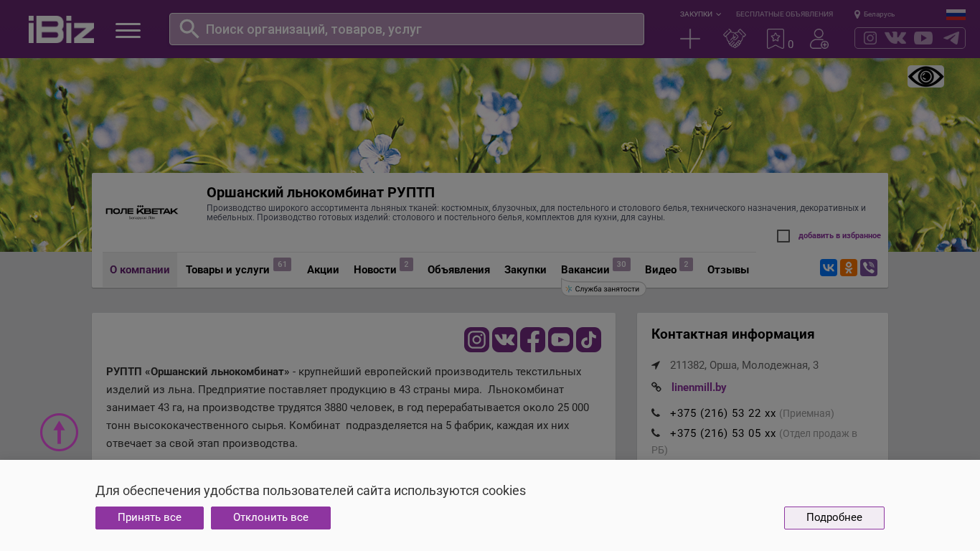The image size is (980, 551).
Task: Open Instagram from the header social bar
Action: tap(870, 38)
